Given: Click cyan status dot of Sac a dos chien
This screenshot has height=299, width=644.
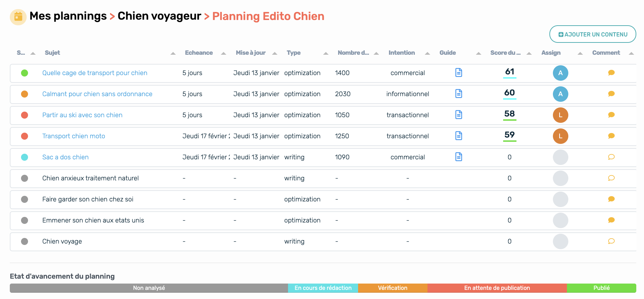Looking at the screenshot, I should point(25,157).
